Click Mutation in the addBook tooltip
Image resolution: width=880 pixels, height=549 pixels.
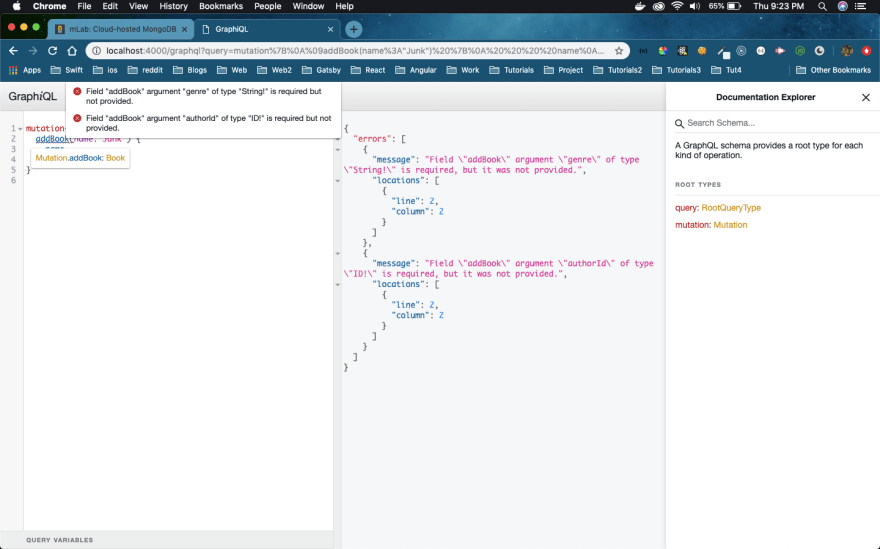[51, 158]
